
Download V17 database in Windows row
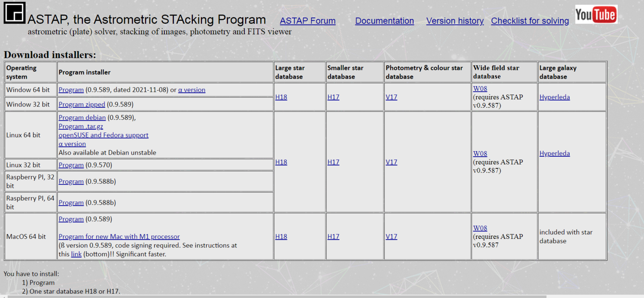(x=392, y=97)
